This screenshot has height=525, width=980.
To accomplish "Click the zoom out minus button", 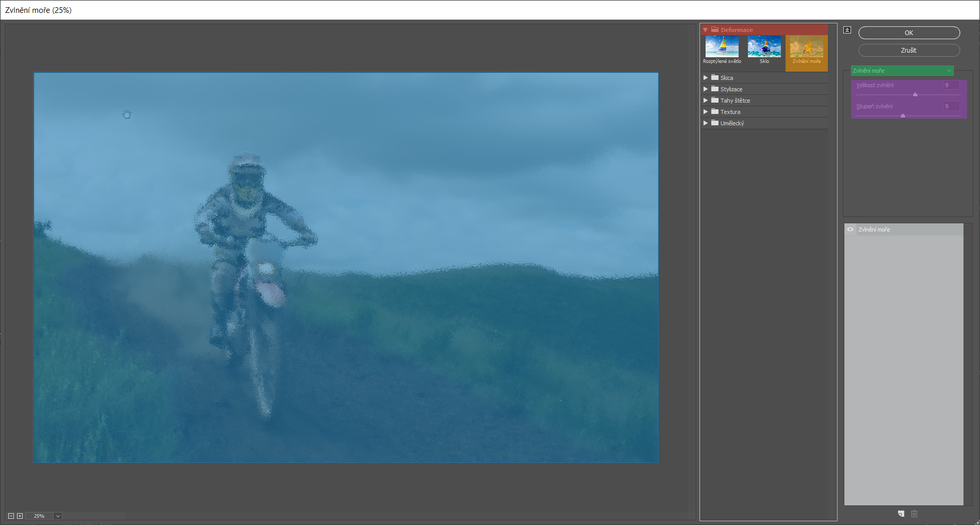I will (x=11, y=516).
